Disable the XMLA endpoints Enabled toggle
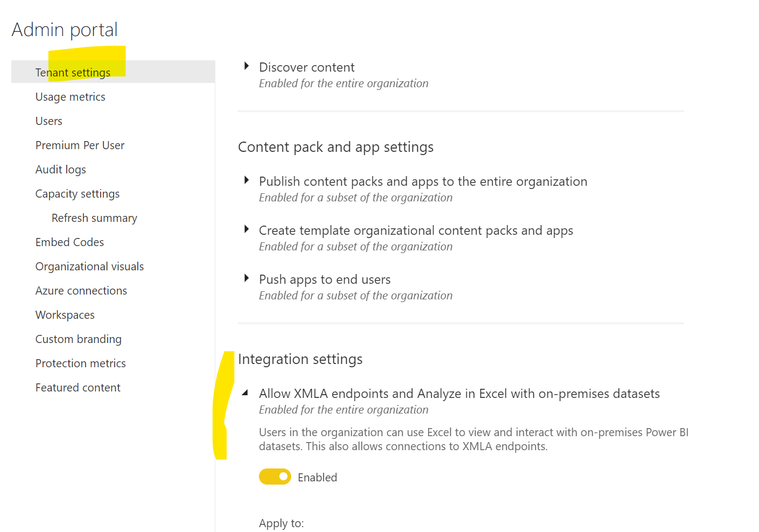The image size is (759, 532). 275,477
